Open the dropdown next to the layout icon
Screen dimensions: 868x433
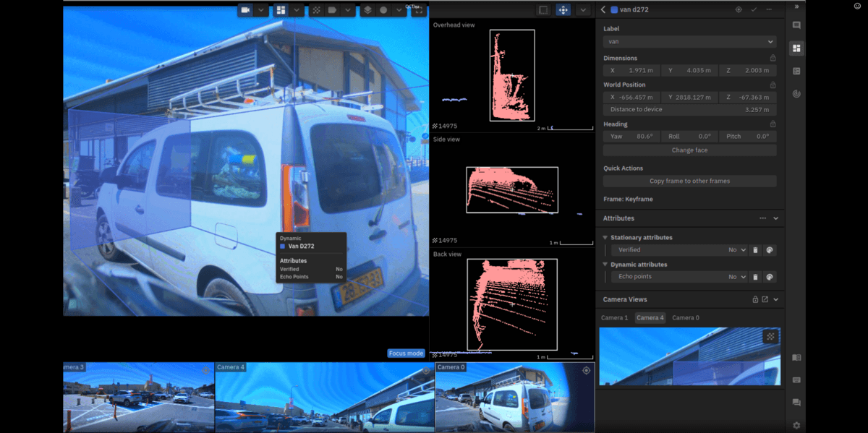(296, 10)
